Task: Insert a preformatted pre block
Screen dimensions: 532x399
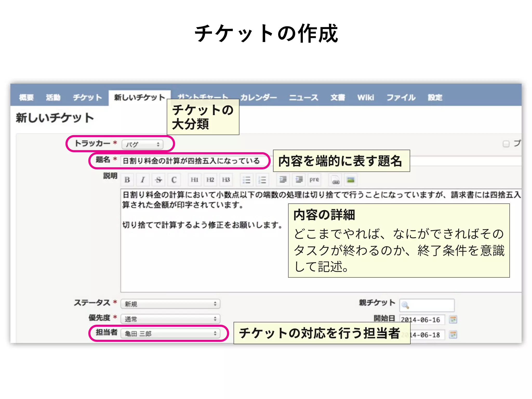Action: pyautogui.click(x=314, y=180)
